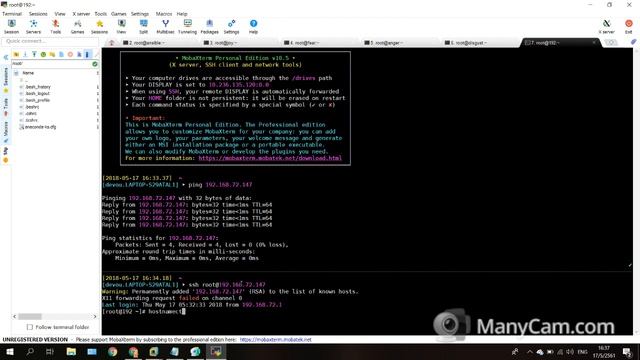Select the .bash_history file
The width and height of the screenshot is (640, 360).
(x=38, y=87)
